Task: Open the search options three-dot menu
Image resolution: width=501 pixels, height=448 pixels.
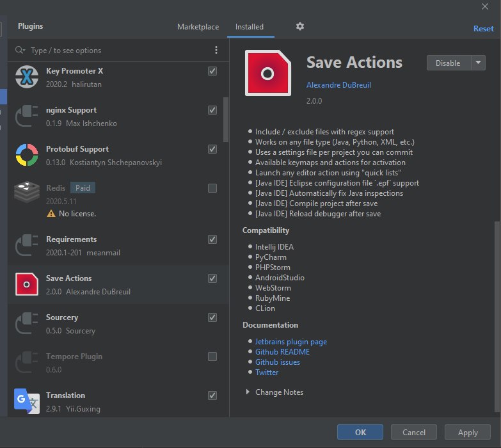Action: click(216, 50)
